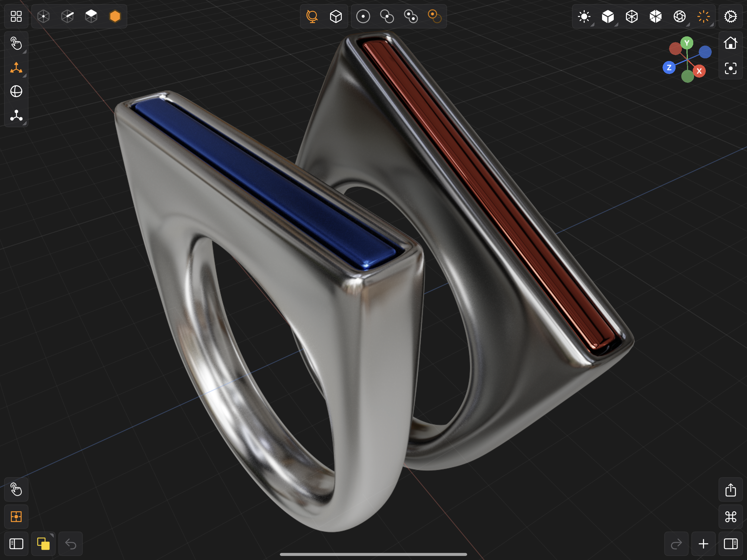747x560 pixels.
Task: Click the unlabeled green gizmo axis dot
Action: (x=688, y=76)
